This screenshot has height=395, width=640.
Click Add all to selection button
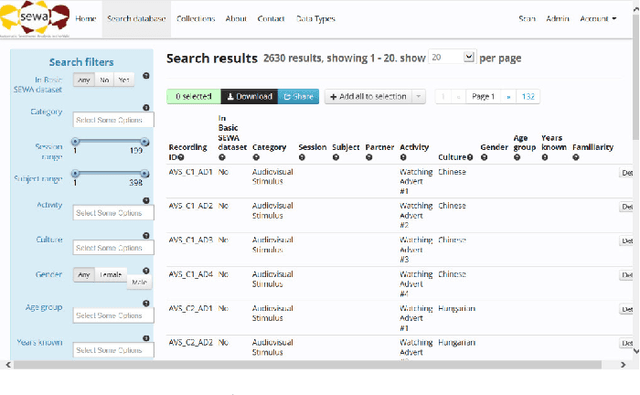click(368, 97)
